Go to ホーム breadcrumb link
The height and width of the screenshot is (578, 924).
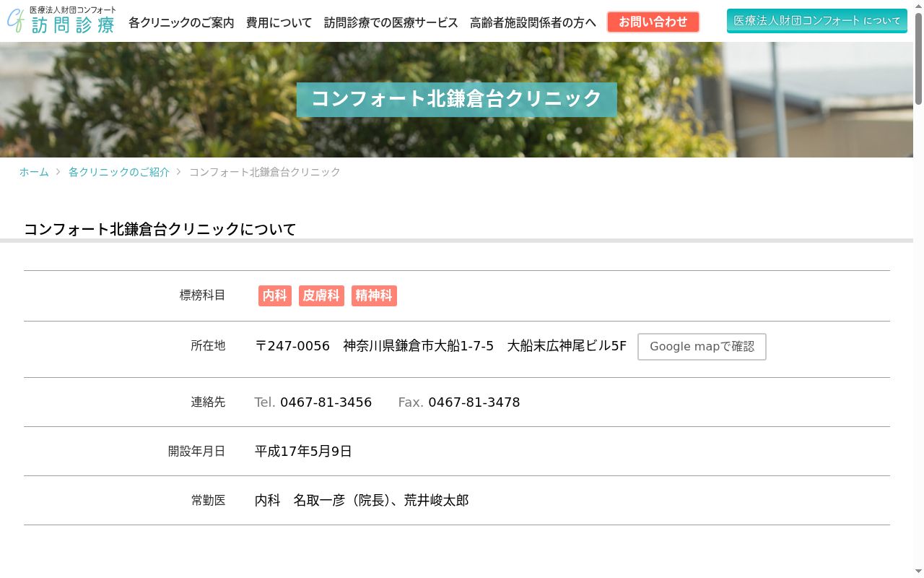(34, 172)
